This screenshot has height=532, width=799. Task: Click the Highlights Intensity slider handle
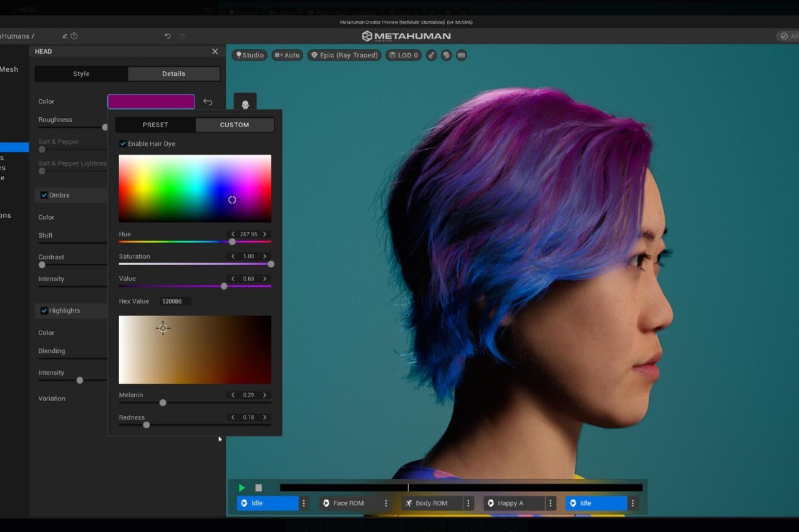pyautogui.click(x=80, y=380)
